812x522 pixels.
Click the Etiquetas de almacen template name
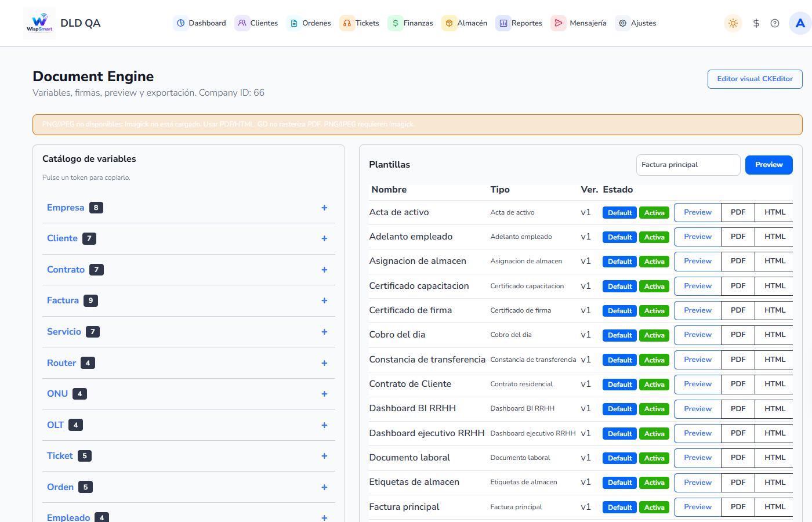click(414, 482)
